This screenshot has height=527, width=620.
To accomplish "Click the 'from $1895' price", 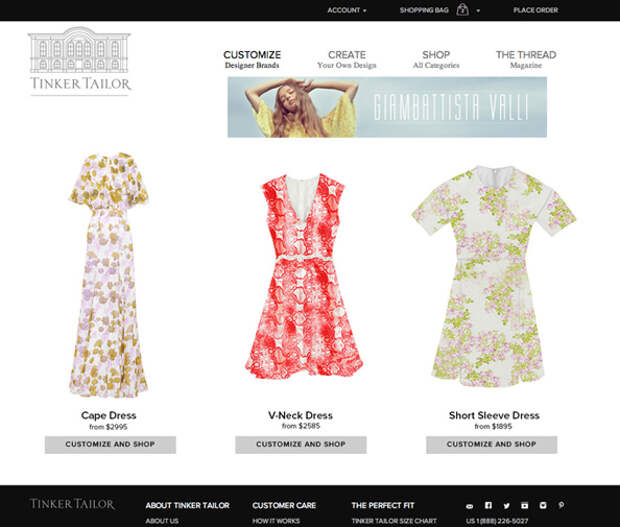I will (493, 427).
